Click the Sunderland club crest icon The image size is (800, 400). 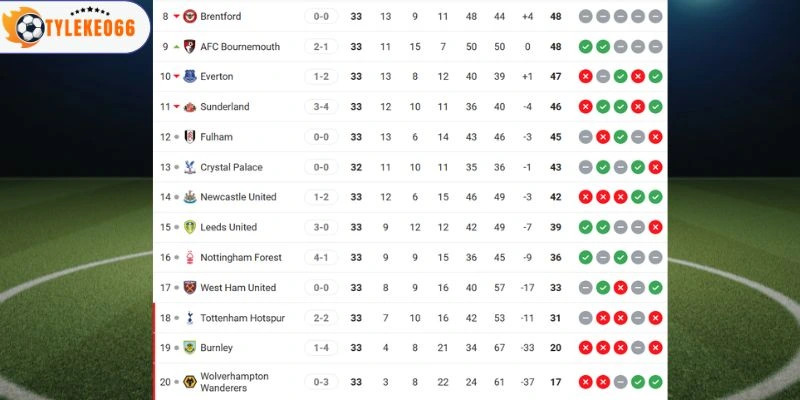click(190, 107)
